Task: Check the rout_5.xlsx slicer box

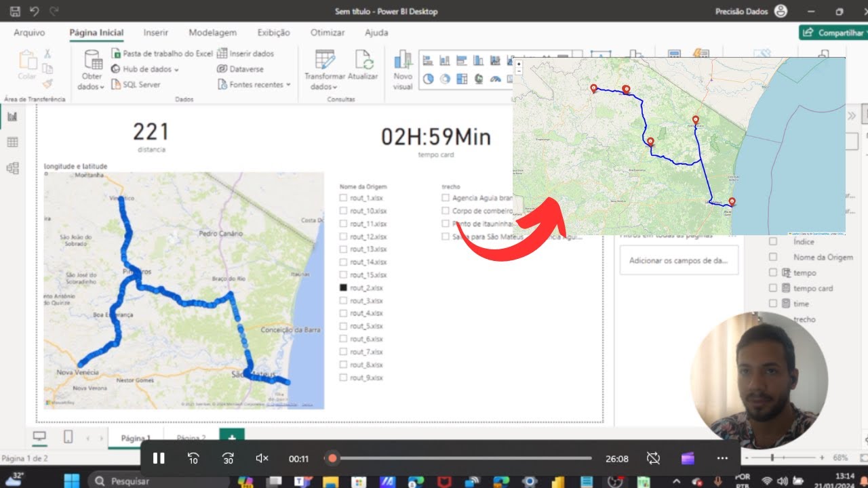Action: pos(343,327)
